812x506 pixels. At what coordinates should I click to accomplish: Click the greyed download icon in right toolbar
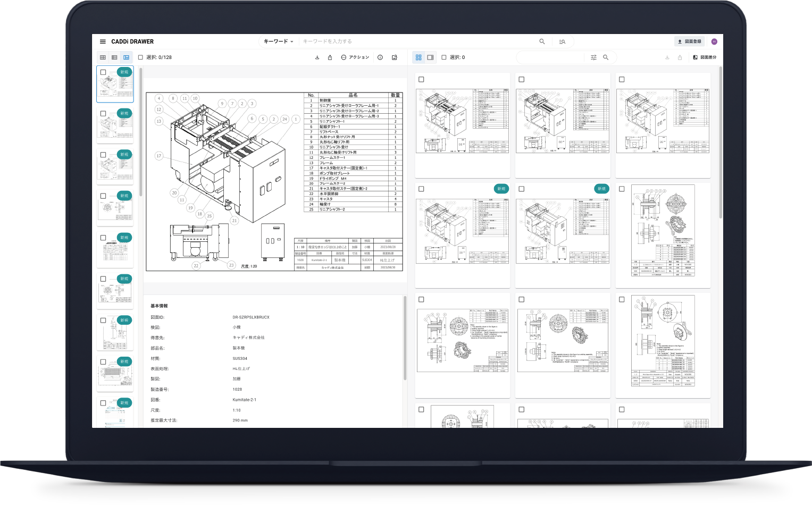point(667,57)
